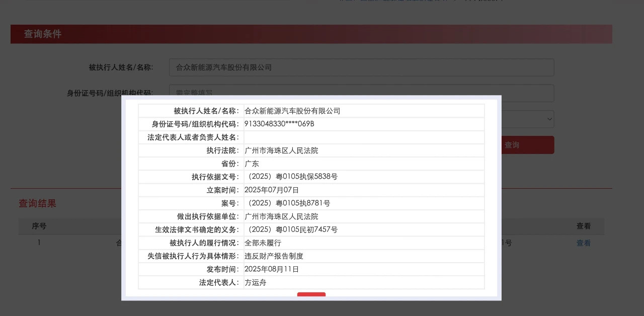Screen dimensions: 644x316
Task: Click the 法定代表人或者负责人姓名 label
Action: point(193,137)
